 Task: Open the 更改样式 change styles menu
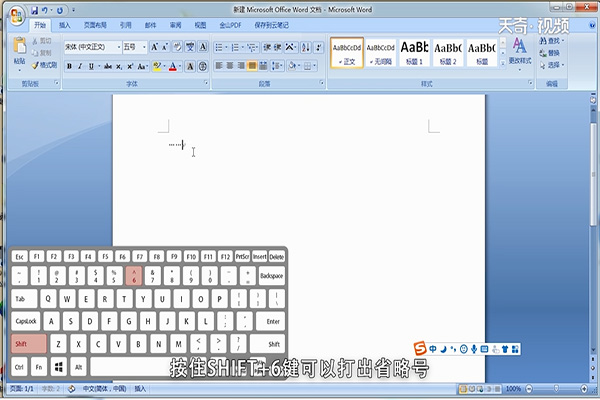point(520,54)
